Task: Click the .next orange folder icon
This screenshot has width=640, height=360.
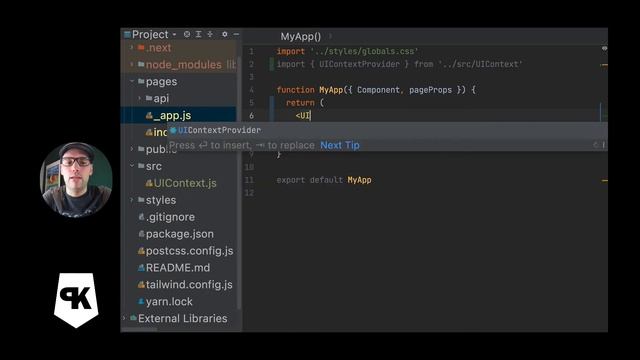Action: [141, 48]
